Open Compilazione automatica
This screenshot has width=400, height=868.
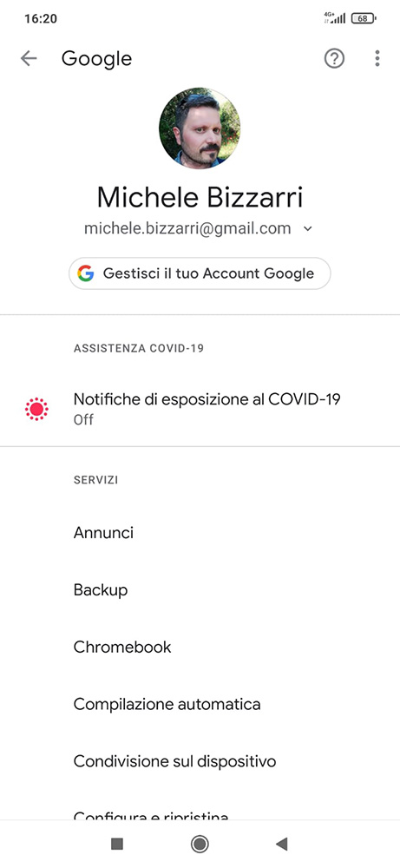click(x=200, y=704)
